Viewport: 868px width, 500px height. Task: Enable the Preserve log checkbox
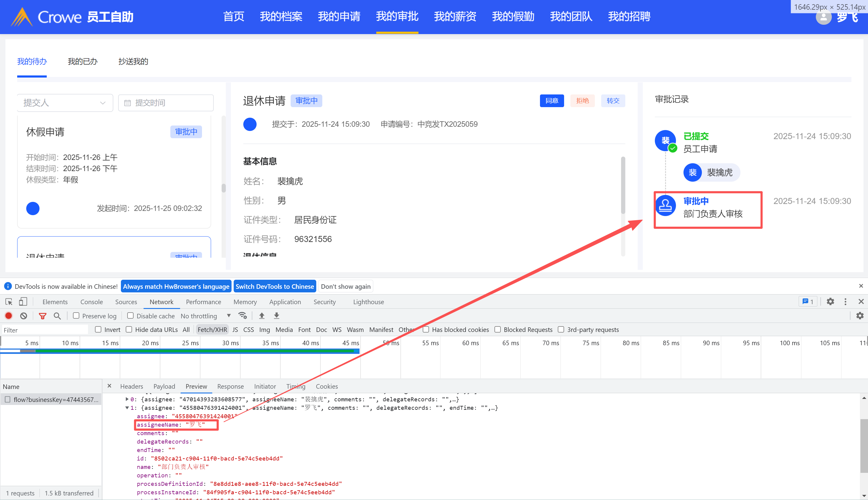point(76,316)
